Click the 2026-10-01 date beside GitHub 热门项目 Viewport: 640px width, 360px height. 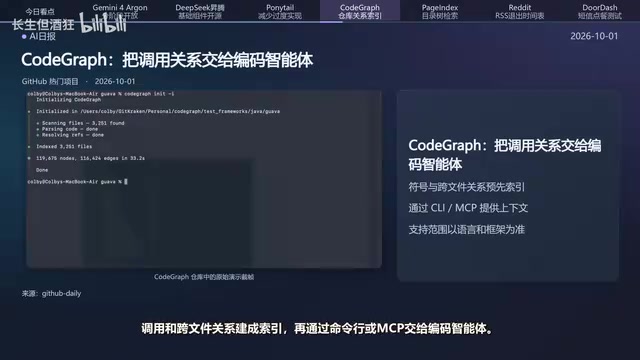coord(115,81)
